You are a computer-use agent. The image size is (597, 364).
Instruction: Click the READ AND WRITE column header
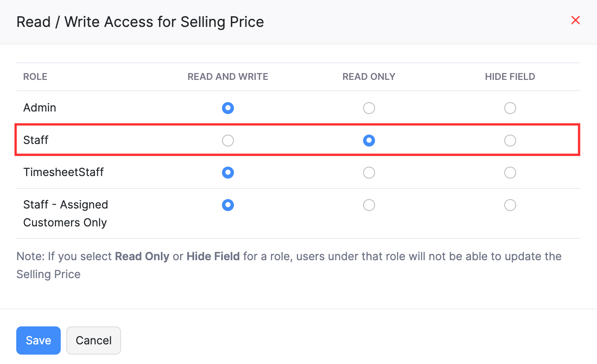point(228,76)
